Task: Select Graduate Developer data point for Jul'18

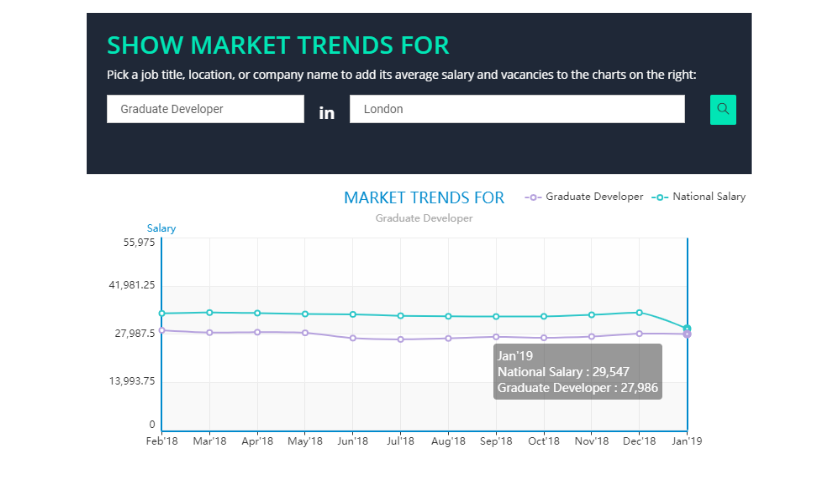Action: 401,339
